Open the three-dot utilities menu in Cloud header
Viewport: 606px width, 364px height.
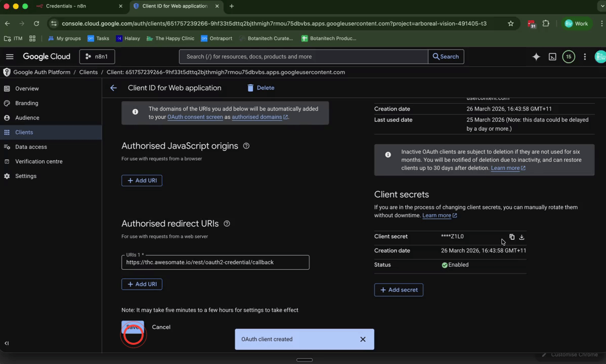585,57
